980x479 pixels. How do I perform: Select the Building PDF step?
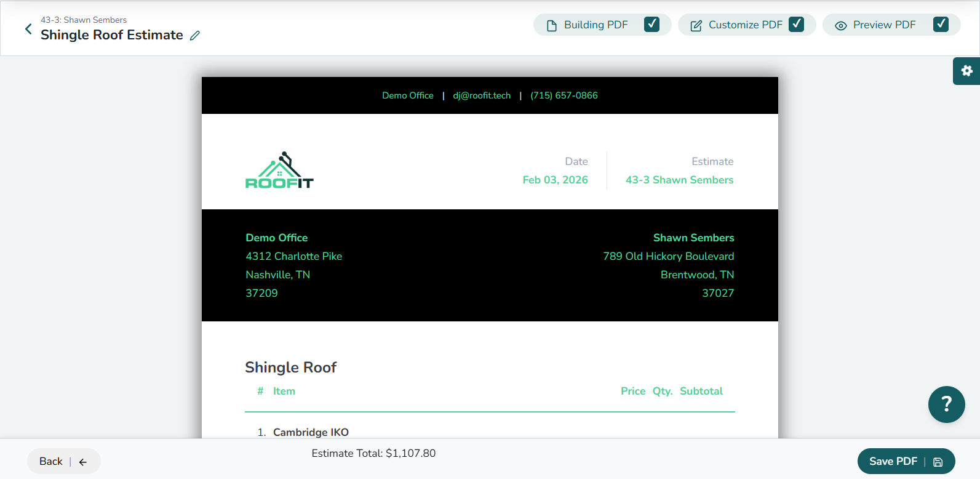click(596, 25)
